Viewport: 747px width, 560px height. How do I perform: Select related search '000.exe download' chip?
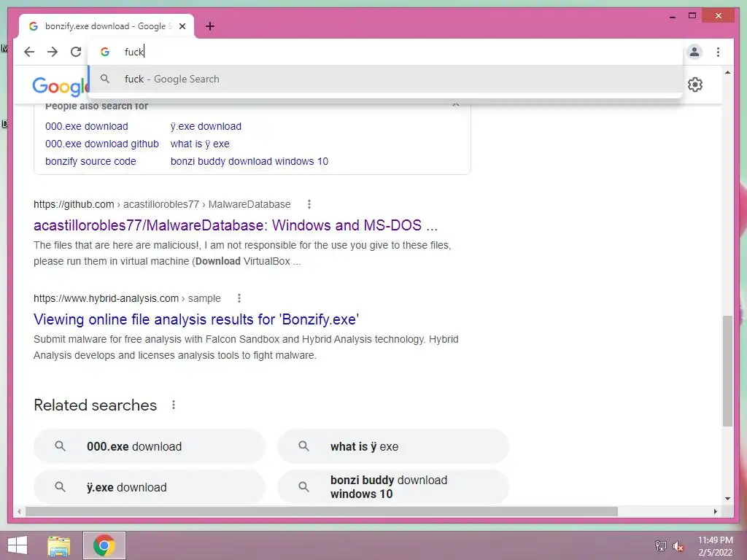pyautogui.click(x=149, y=446)
